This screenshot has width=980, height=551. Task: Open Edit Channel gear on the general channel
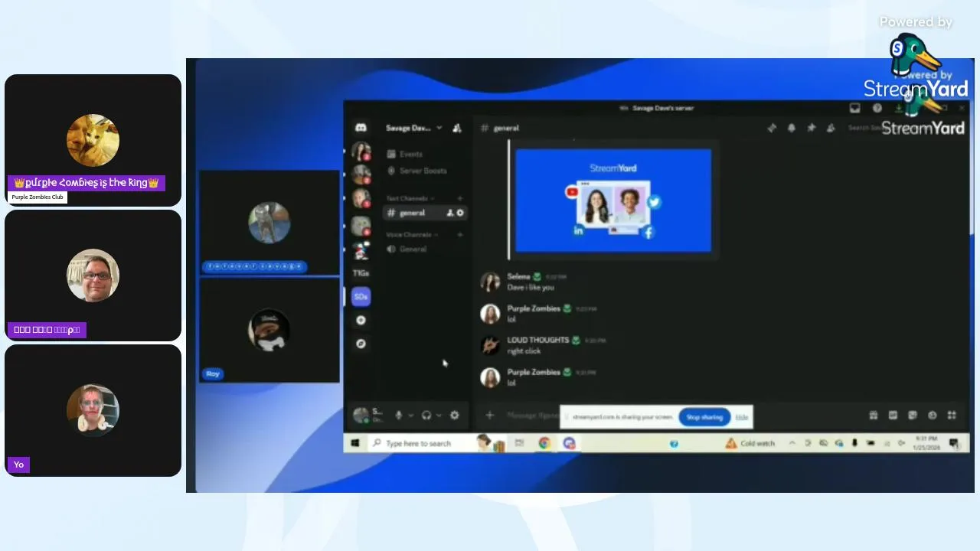460,213
